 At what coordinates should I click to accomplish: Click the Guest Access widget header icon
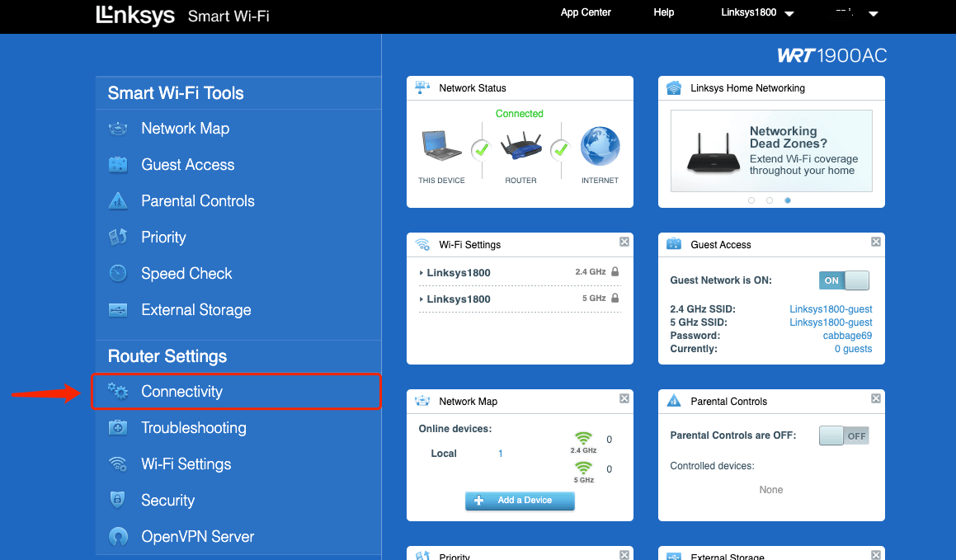[x=674, y=244]
